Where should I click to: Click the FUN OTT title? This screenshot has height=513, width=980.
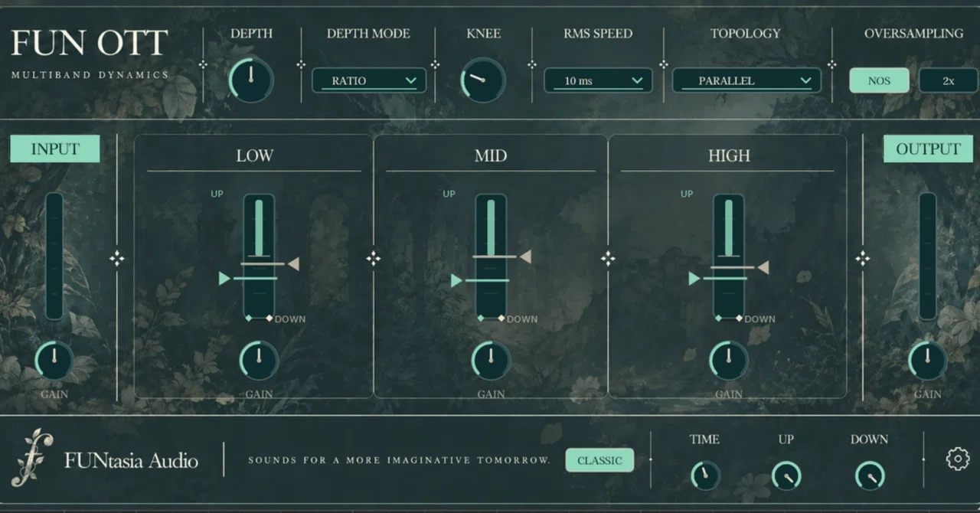(x=90, y=43)
